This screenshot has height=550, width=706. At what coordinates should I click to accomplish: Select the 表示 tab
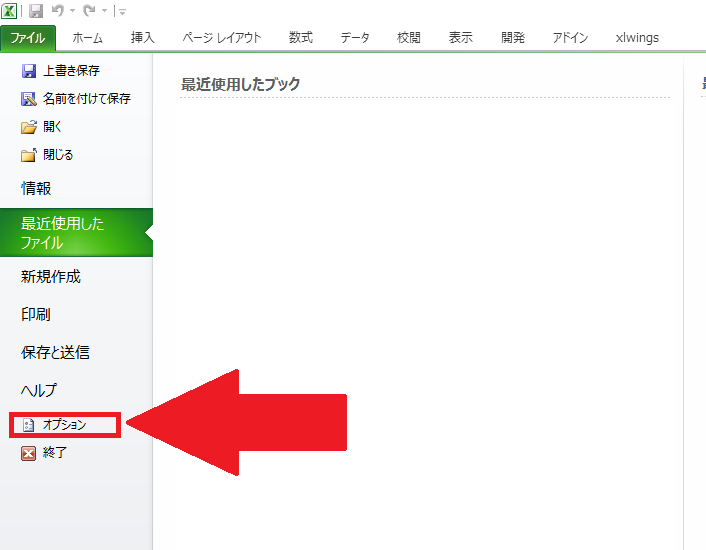pos(461,38)
